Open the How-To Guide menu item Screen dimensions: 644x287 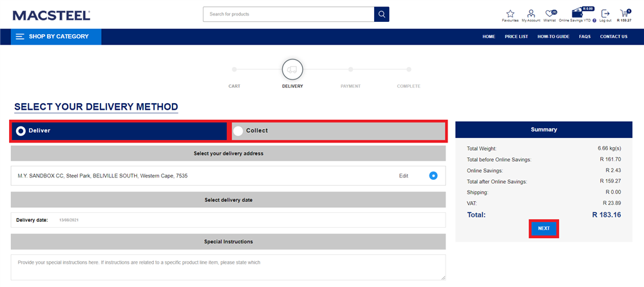point(553,37)
